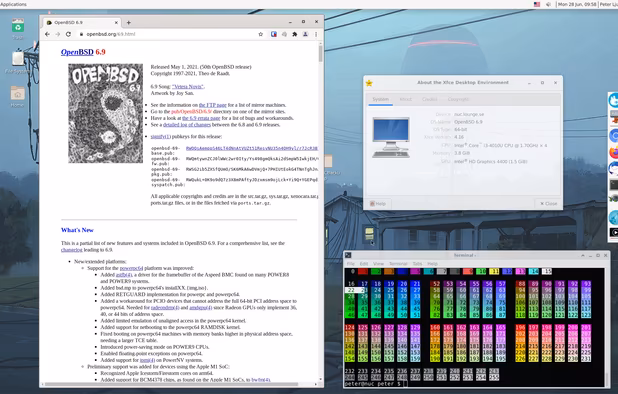The width and height of the screenshot is (618, 394).
Task: Click the computer image in About Xfce dialog
Action: (391, 138)
